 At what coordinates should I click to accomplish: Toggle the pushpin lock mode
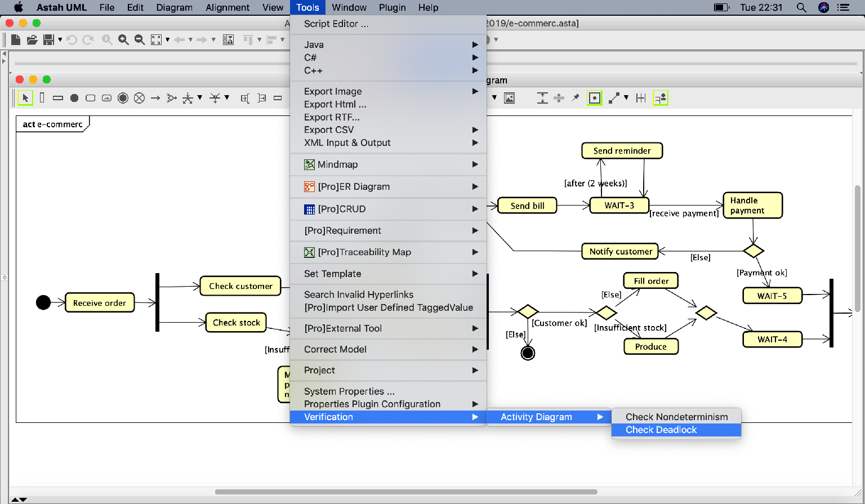575,98
